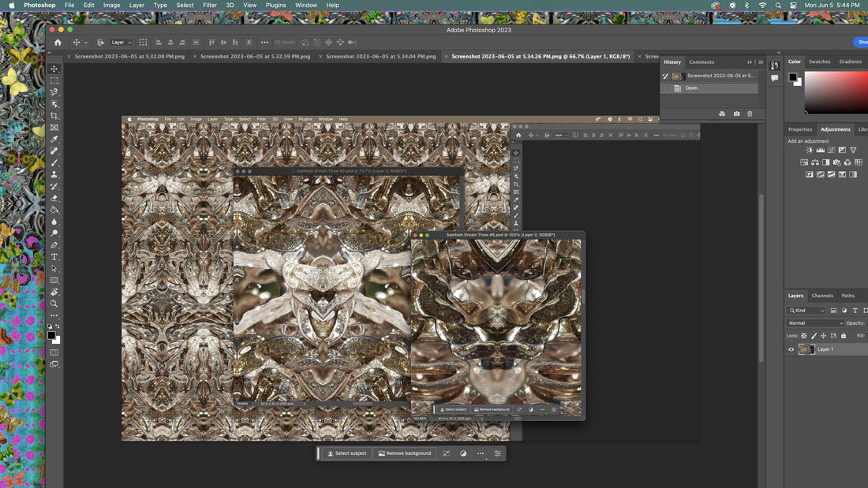Viewport: 868px width, 488px height.
Task: Select the Eyedropper tool
Action: click(54, 140)
